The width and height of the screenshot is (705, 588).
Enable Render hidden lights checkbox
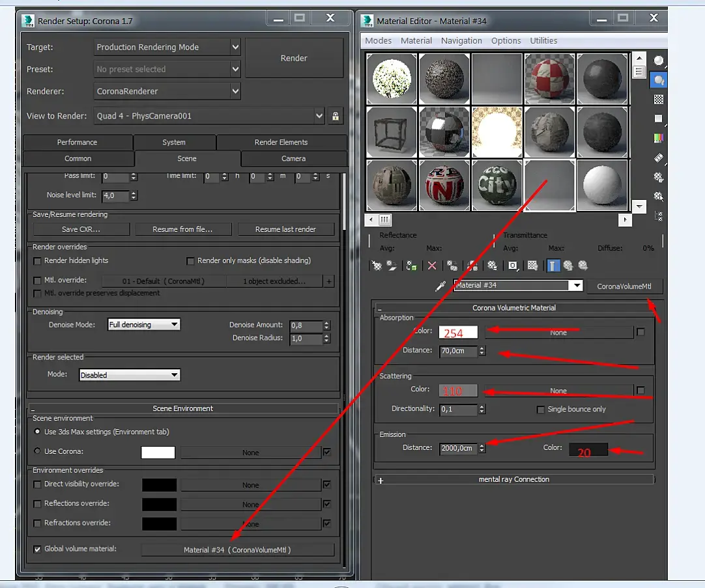click(x=37, y=261)
